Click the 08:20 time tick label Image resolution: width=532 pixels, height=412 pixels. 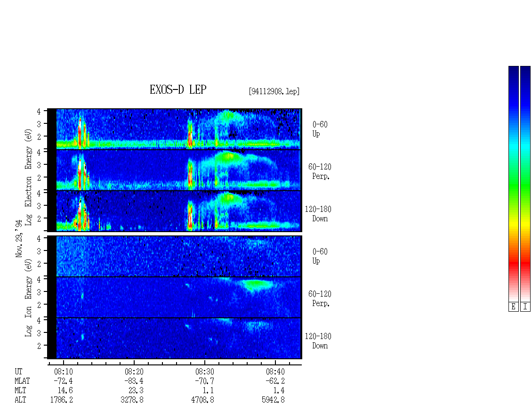point(134,372)
